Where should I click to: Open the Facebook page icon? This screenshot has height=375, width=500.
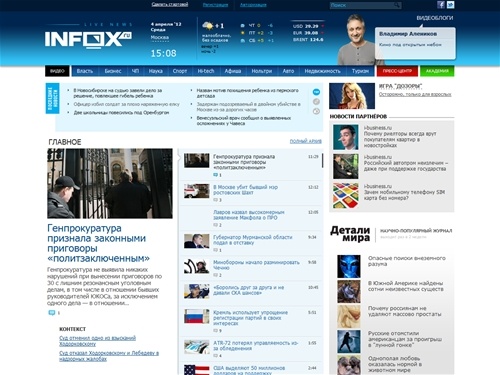(441, 5)
